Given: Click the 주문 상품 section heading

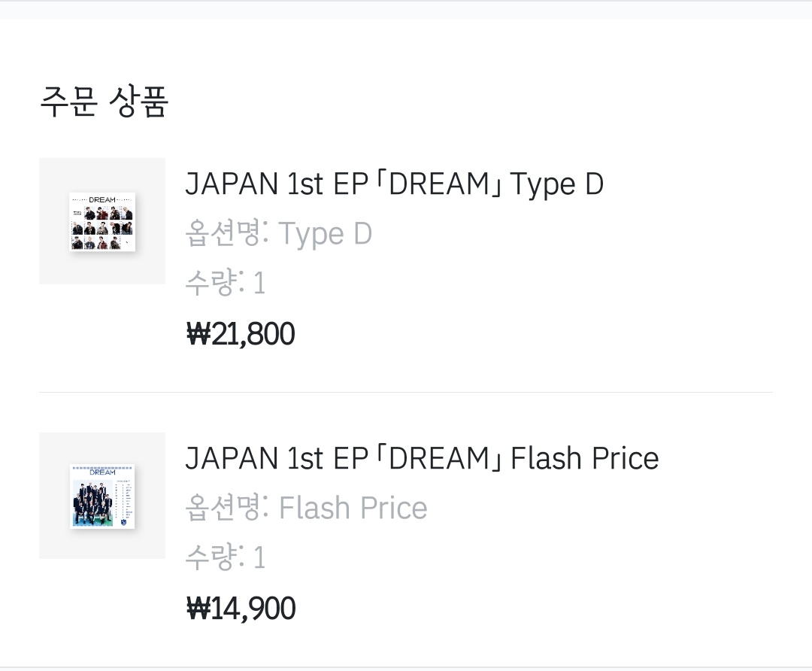Looking at the screenshot, I should 104,102.
